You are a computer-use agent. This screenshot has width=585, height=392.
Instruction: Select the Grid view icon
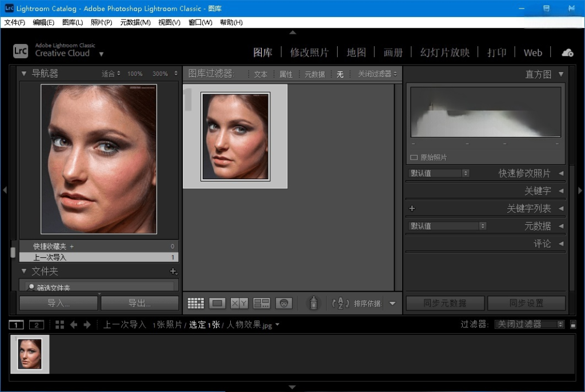pyautogui.click(x=195, y=302)
